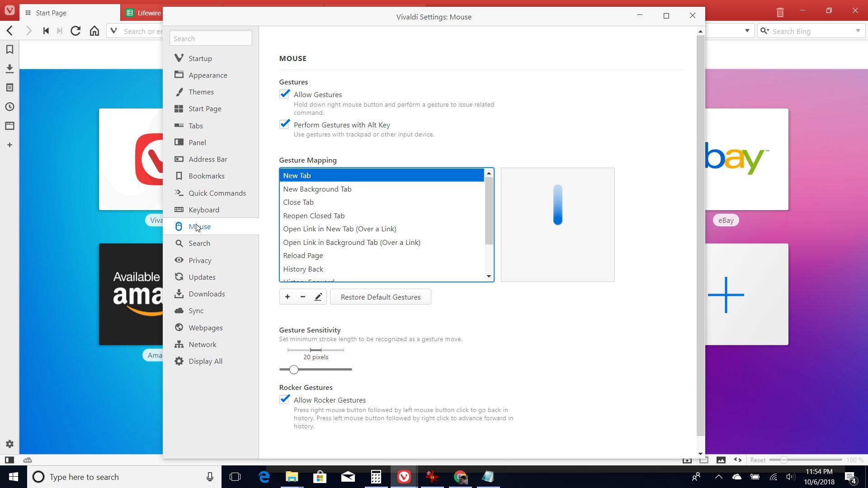Image resolution: width=868 pixels, height=488 pixels.
Task: Click Restore Default Gestures button
Action: (380, 297)
